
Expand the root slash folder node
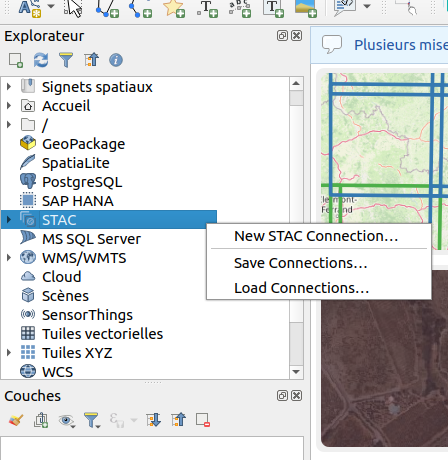tap(9, 125)
